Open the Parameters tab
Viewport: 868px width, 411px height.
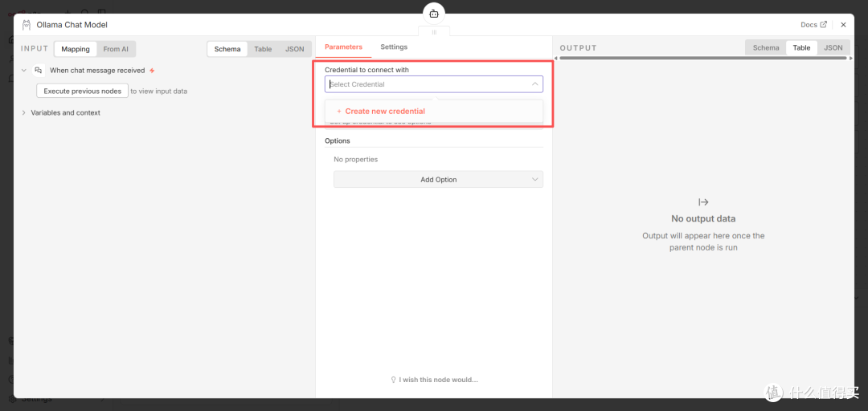[343, 47]
